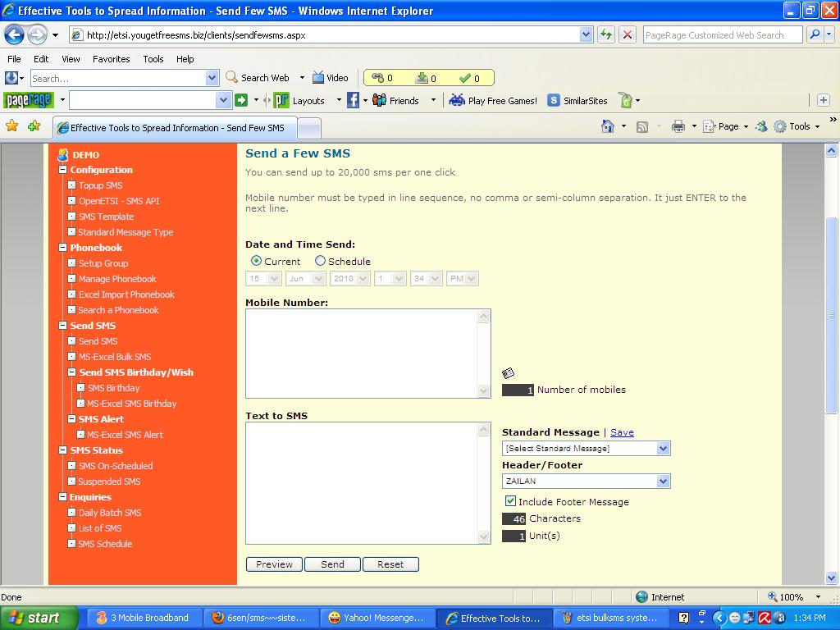Open the View menu
840x630 pixels.
point(71,59)
